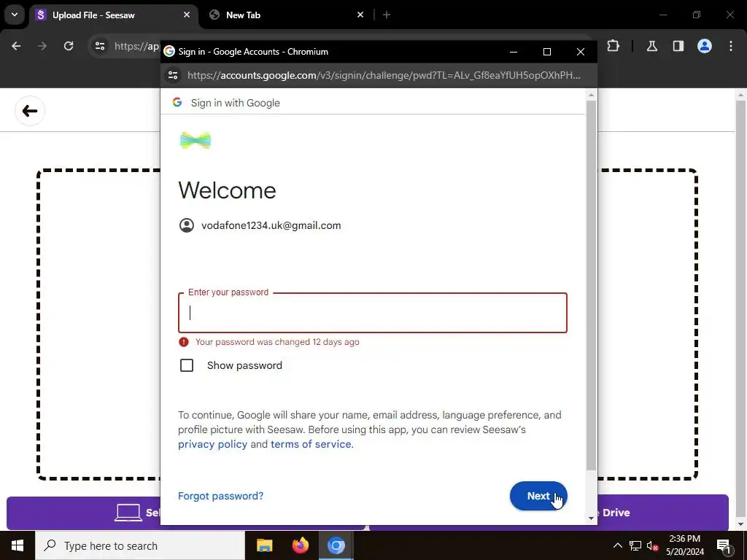Click the popup window URL address bar
This screenshot has width=747, height=560.
384,75
